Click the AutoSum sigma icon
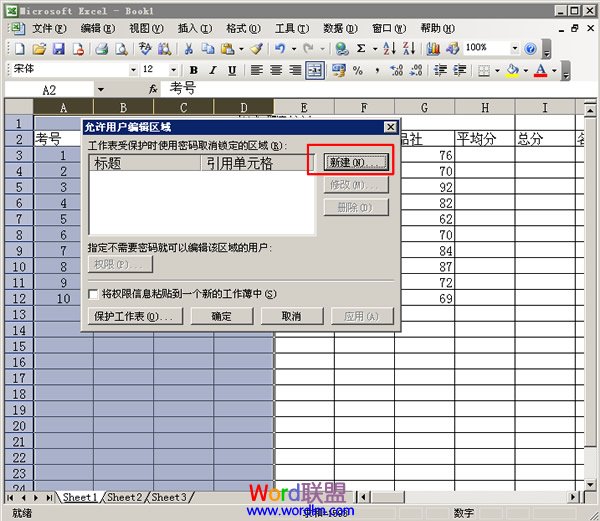Screen dimensions: 600x521 pos(361,49)
